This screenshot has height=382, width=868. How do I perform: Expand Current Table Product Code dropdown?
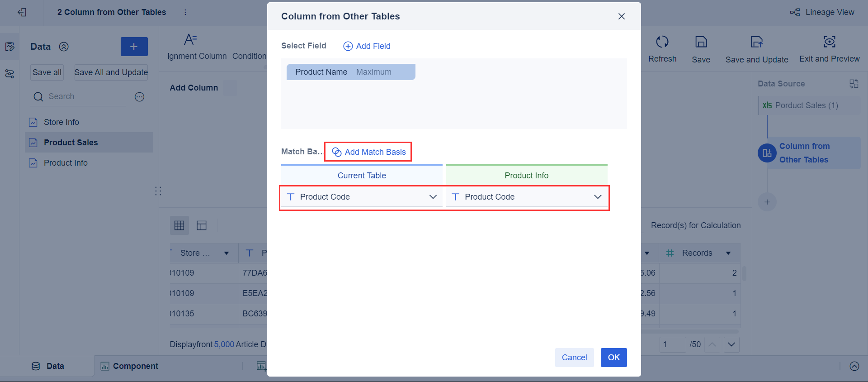[x=433, y=197]
